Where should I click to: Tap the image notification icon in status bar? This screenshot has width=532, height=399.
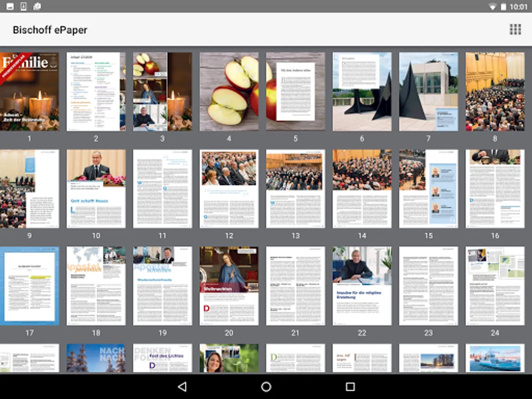pos(10,6)
